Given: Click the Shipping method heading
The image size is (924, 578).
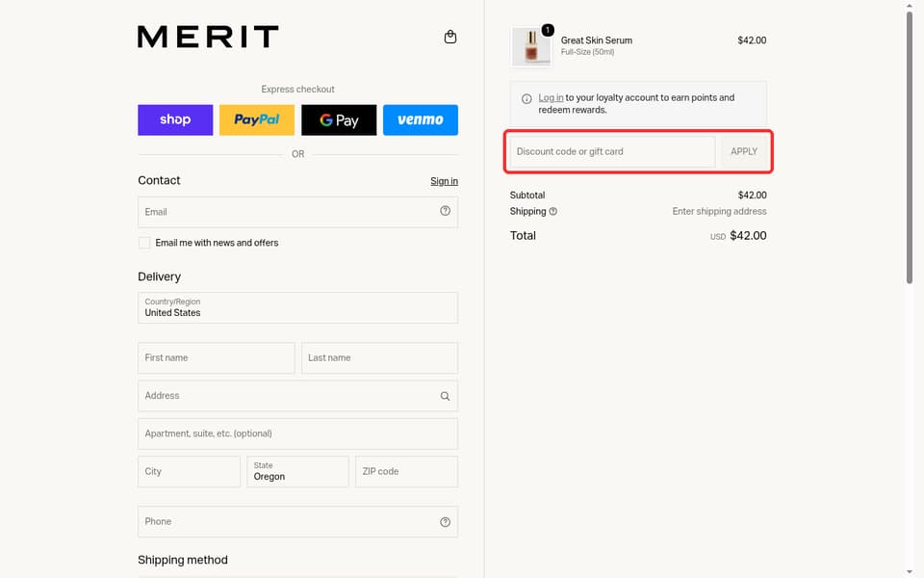Looking at the screenshot, I should click(x=183, y=560).
